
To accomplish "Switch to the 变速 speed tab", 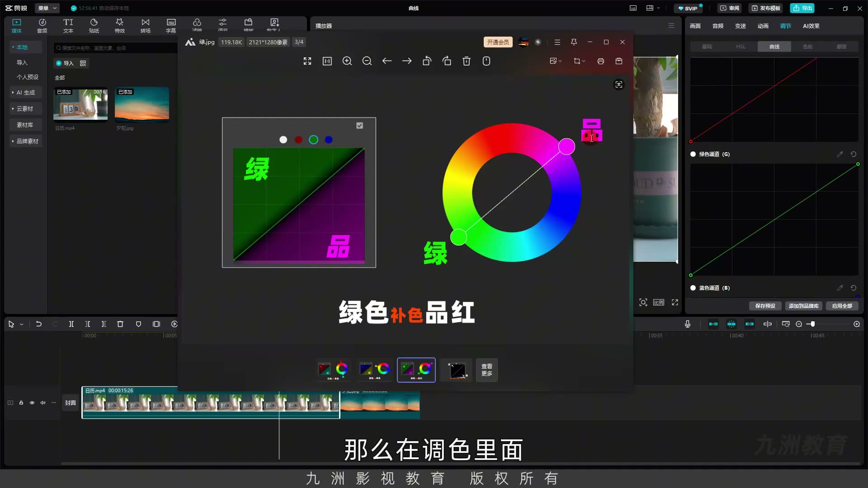I will click(741, 26).
